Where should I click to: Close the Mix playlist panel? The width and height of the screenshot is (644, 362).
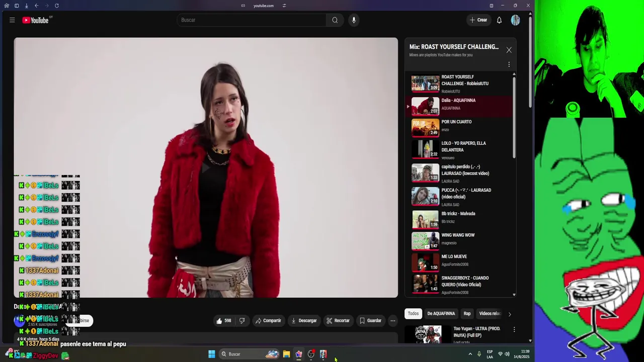[509, 50]
